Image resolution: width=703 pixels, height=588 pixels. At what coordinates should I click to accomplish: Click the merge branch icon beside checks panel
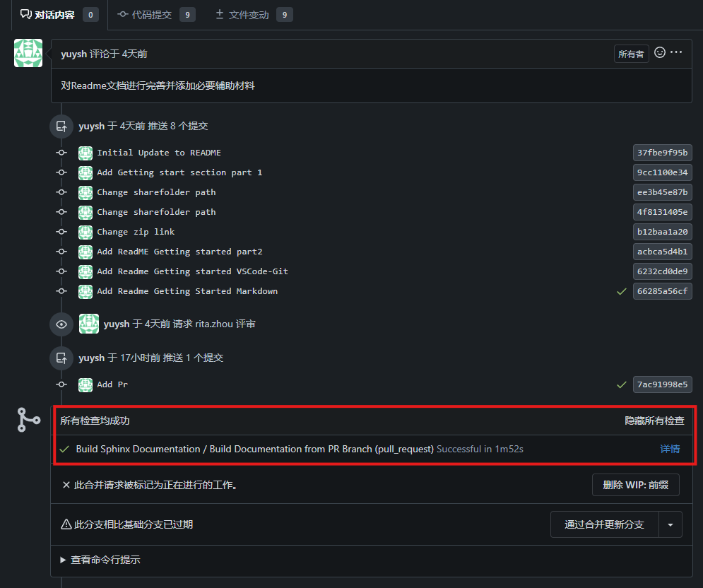[29, 420]
